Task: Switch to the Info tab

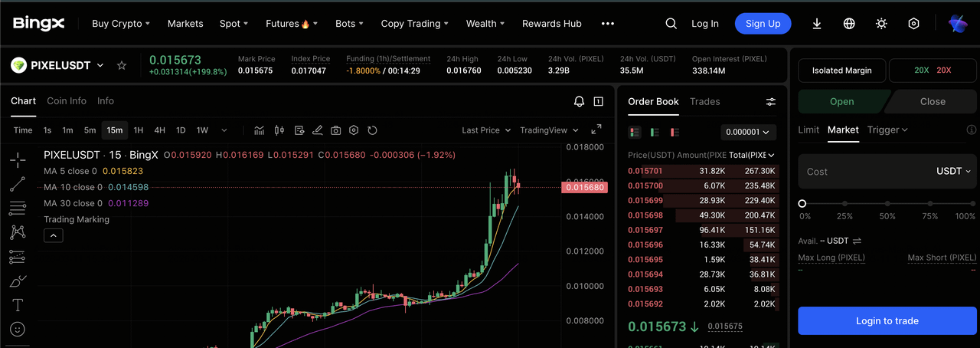Action: [x=106, y=101]
